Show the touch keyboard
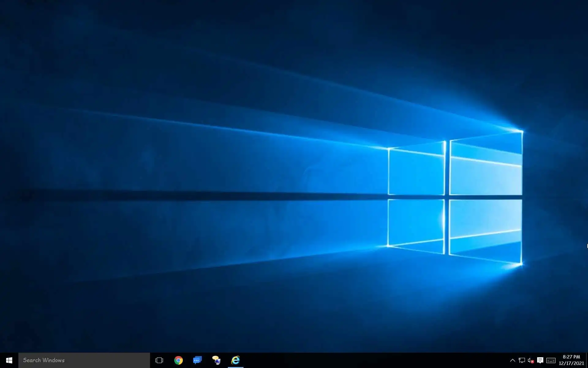This screenshot has width=588, height=368. pos(551,360)
